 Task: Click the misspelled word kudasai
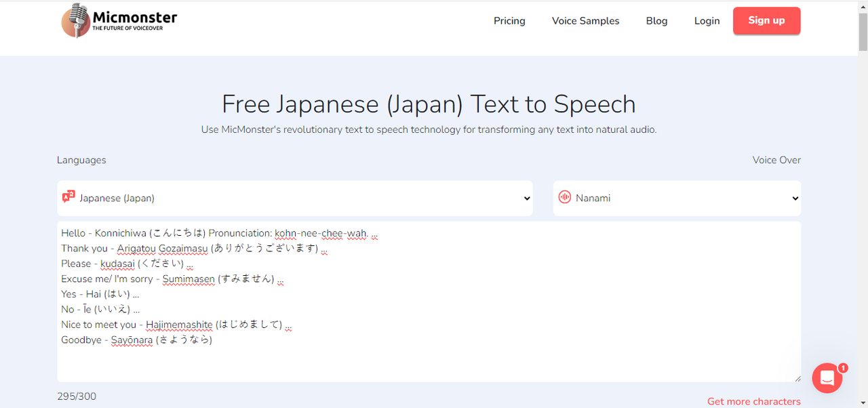click(x=119, y=264)
